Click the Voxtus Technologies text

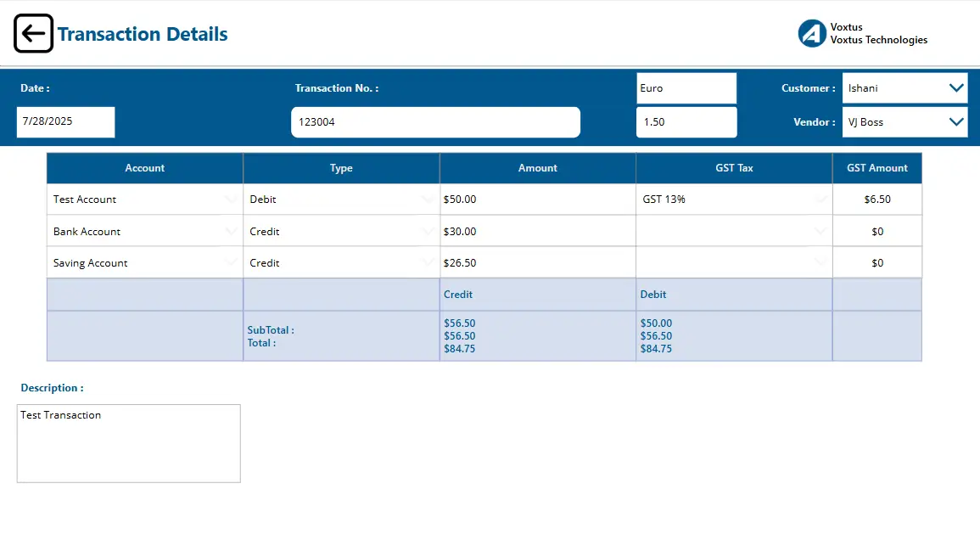coord(879,40)
